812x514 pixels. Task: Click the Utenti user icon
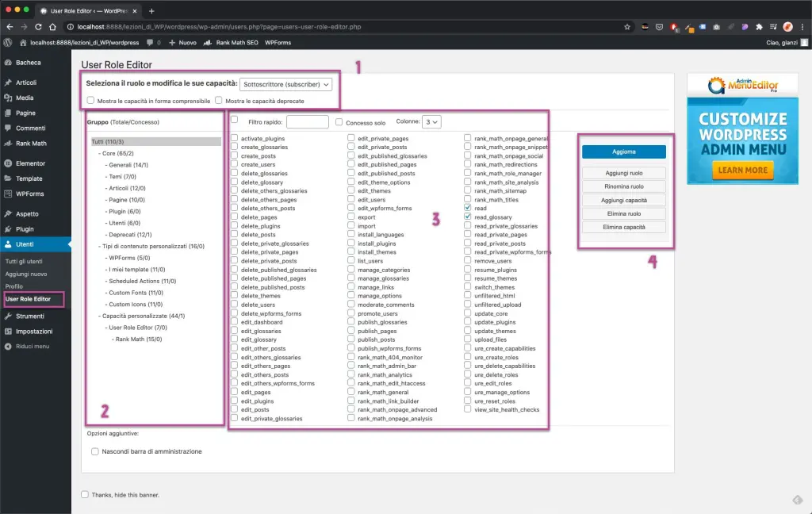pos(8,244)
